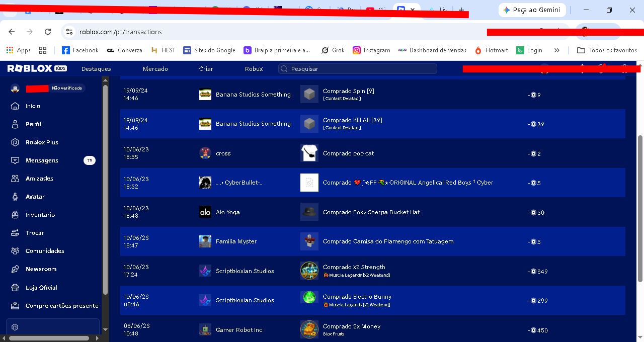Open the Instagram bookmark
This screenshot has width=644, height=342.
[371, 50]
